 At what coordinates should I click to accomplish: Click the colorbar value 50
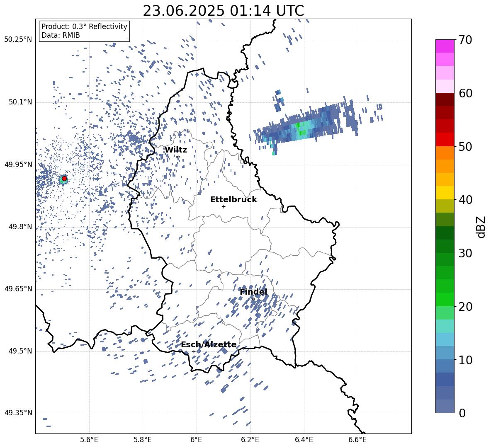[465, 146]
